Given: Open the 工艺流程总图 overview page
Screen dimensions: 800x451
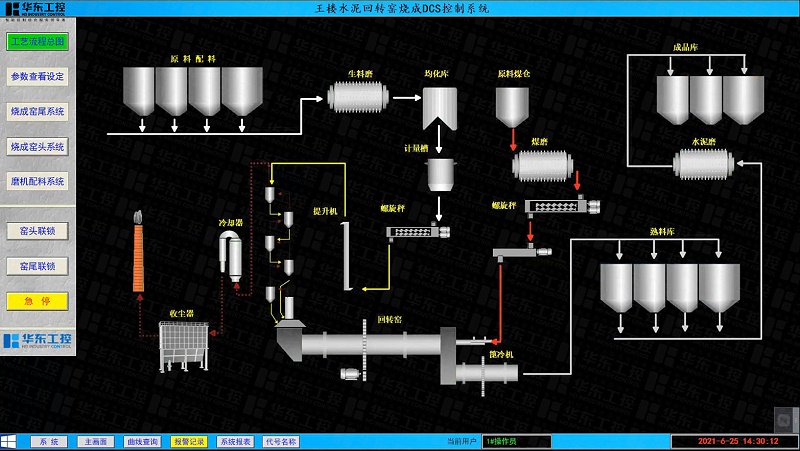Looking at the screenshot, I should [37, 42].
